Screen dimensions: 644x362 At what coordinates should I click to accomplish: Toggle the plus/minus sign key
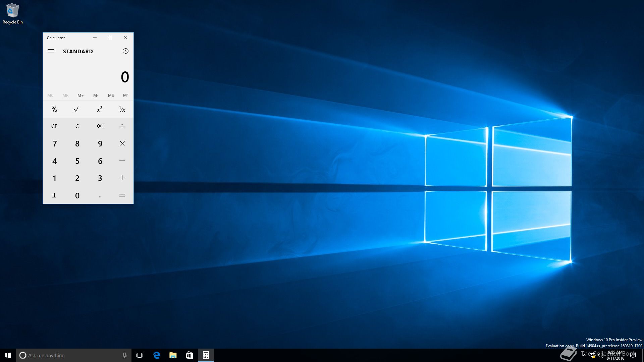(x=54, y=195)
